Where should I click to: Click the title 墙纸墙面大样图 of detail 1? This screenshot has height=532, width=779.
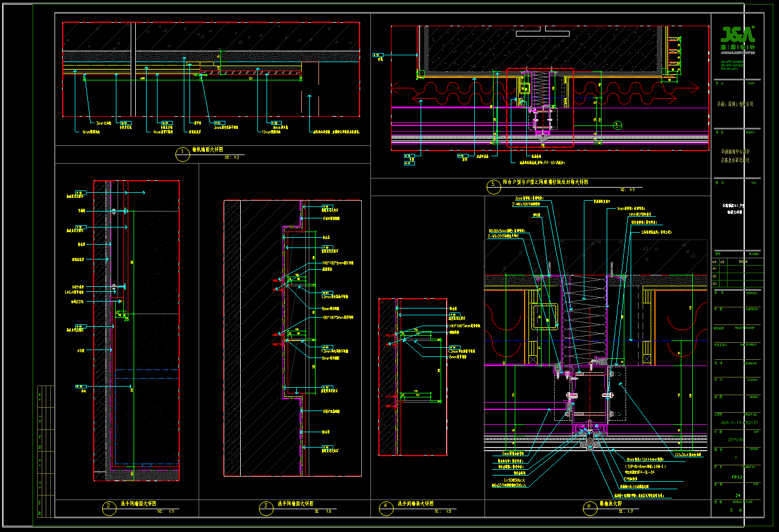[x=207, y=150]
